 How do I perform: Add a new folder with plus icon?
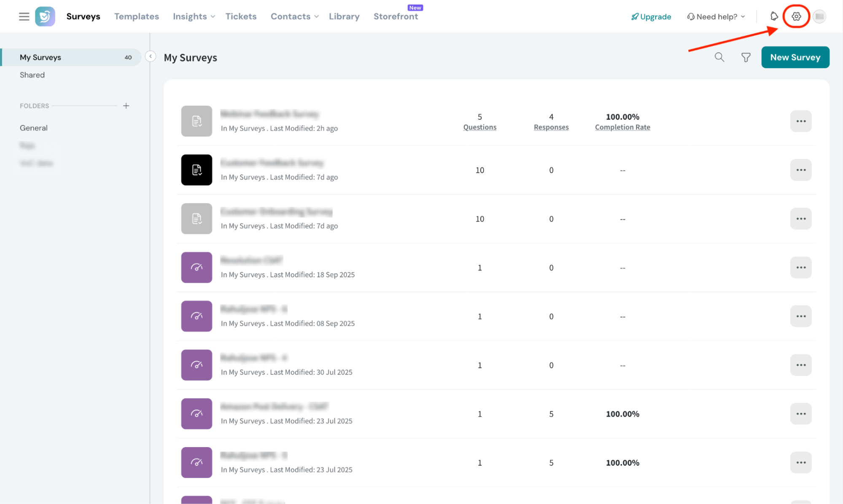pos(126,106)
